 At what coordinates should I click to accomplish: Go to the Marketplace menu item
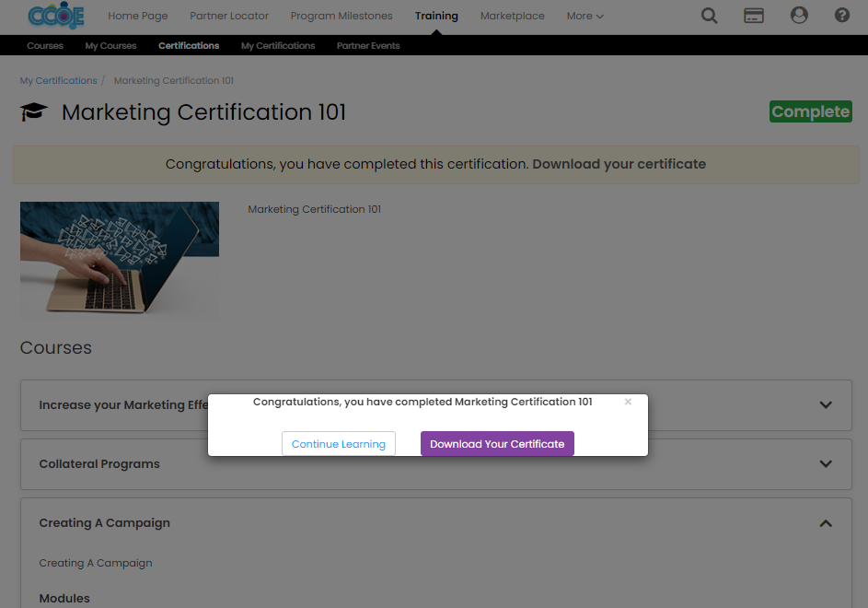(512, 16)
